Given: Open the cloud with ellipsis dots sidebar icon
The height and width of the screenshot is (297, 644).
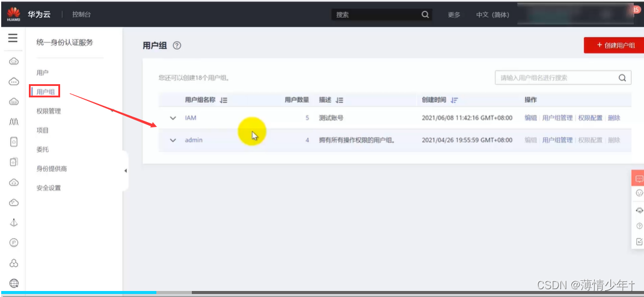Looking at the screenshot, I should tap(14, 82).
